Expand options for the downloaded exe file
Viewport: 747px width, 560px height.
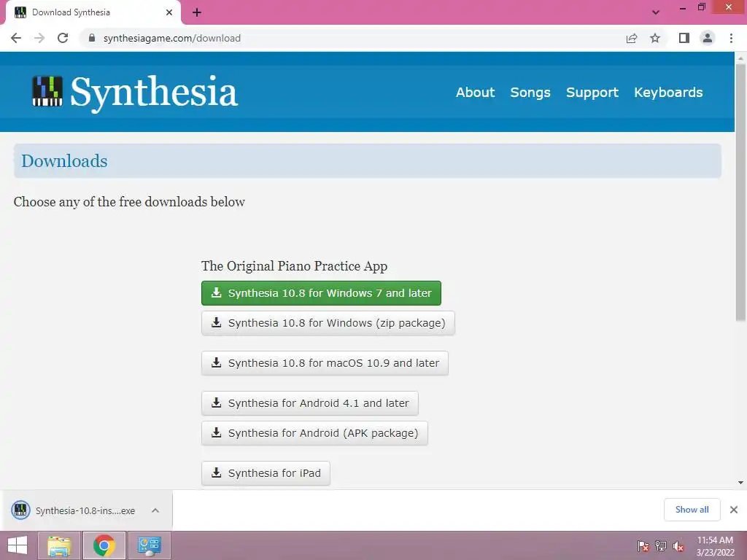click(155, 510)
